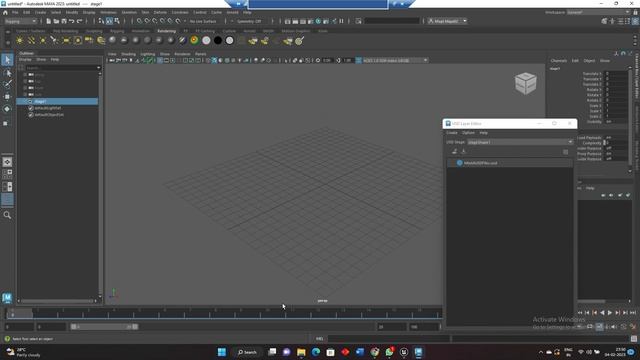
Task: Click the MEL command line input
Action: tap(389, 339)
